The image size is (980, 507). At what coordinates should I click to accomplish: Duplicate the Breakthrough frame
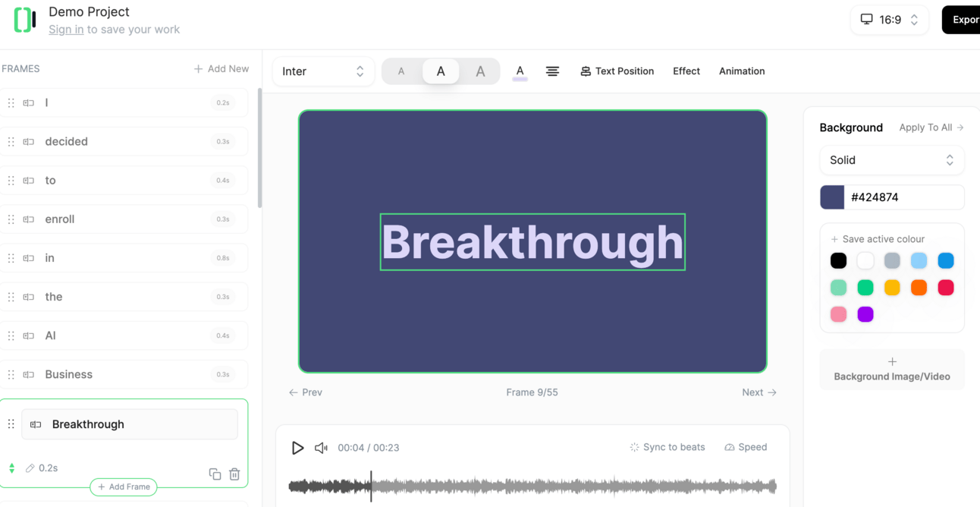coord(215,474)
